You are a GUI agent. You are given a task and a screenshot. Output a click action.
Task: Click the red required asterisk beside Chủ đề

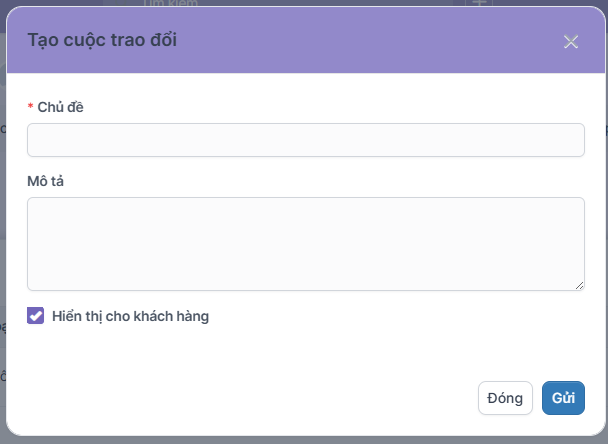click(30, 105)
